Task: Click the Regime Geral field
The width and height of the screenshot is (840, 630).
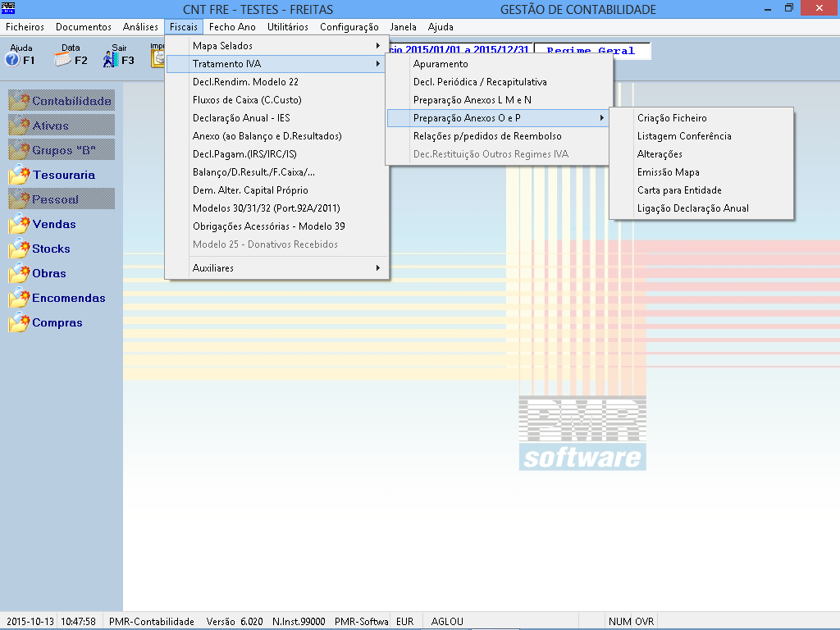Action: point(592,50)
